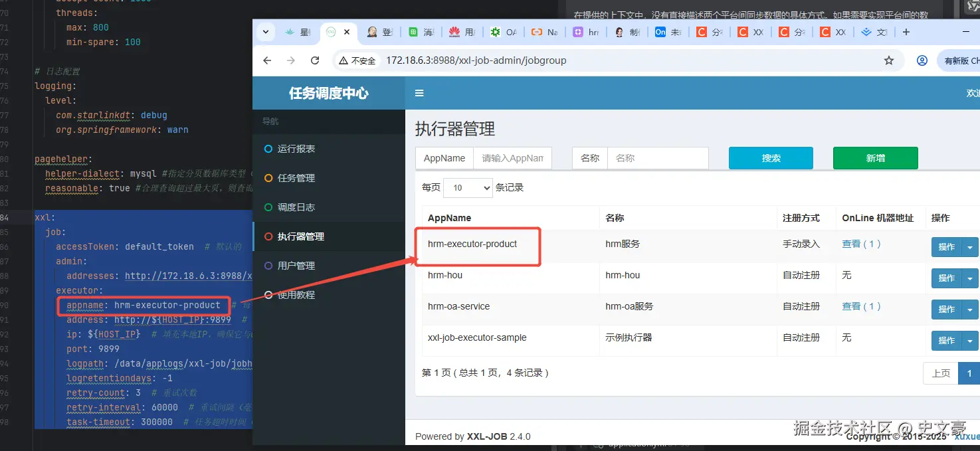Click the 不安全 site security indicator
This screenshot has height=451, width=980.
(357, 60)
